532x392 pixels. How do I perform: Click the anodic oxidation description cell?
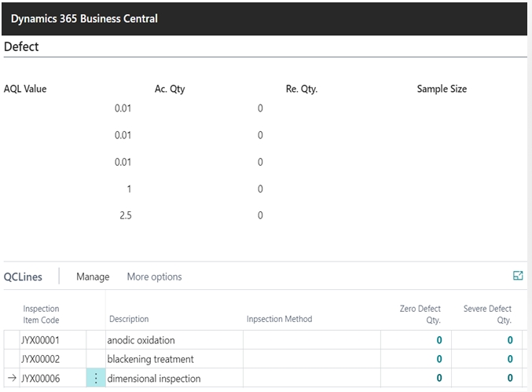pyautogui.click(x=141, y=340)
